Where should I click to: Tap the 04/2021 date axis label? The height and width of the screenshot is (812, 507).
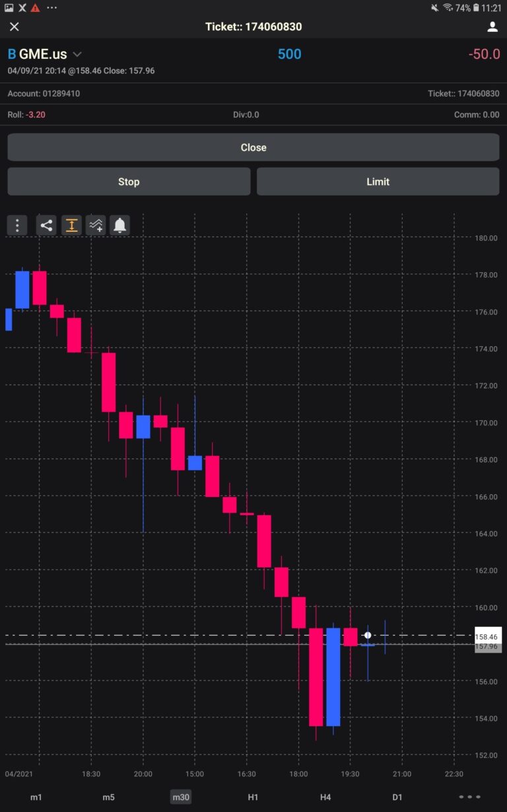(18, 774)
